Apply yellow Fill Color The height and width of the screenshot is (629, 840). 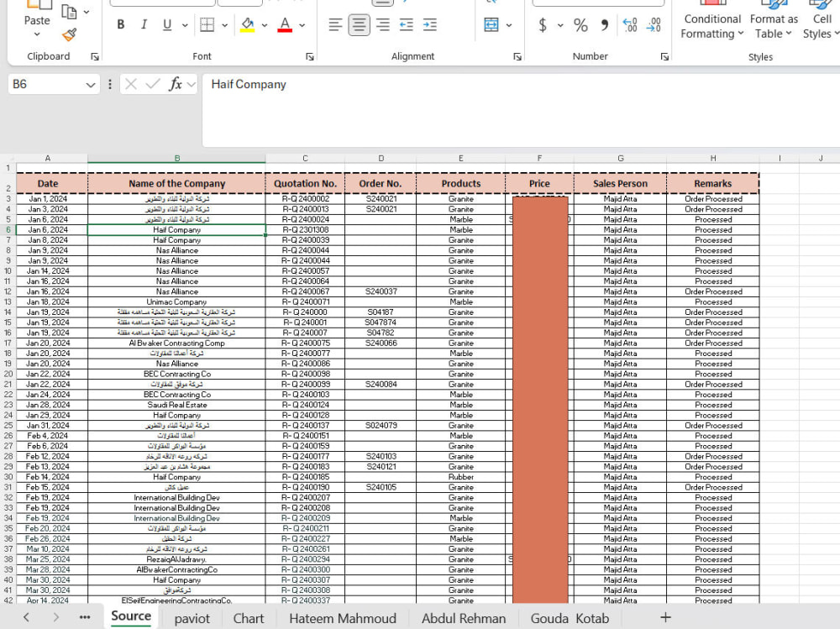pos(247,24)
